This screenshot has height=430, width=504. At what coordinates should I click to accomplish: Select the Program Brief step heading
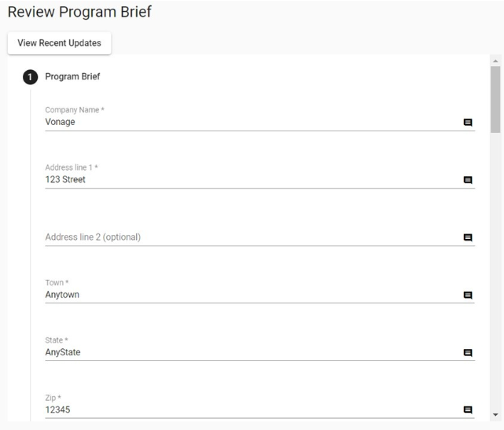point(72,77)
